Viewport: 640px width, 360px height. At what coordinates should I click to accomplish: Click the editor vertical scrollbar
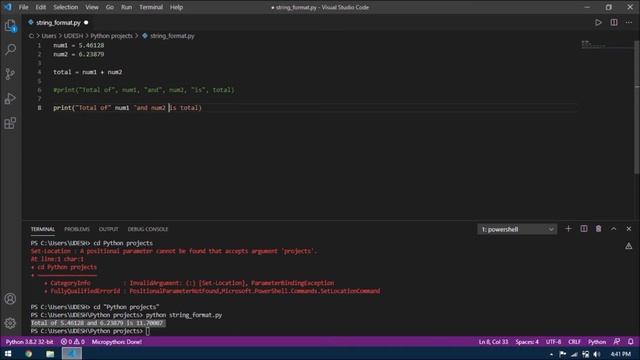tap(637, 107)
